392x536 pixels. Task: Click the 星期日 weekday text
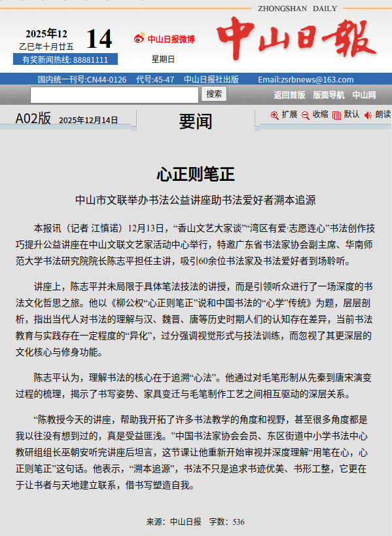163,59
